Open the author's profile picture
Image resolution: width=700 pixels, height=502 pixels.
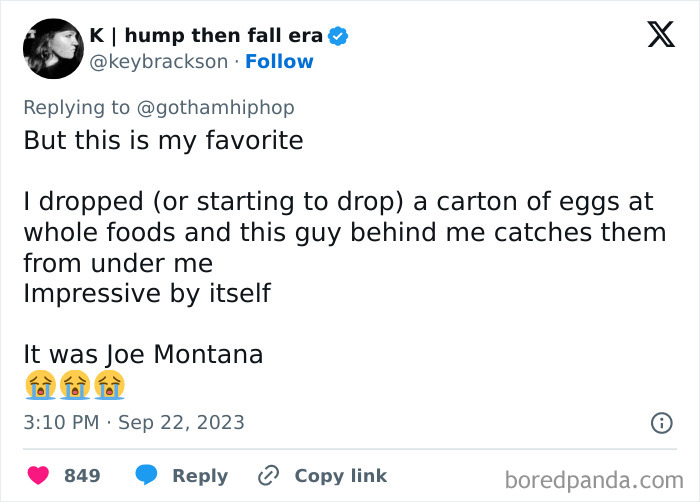pyautogui.click(x=52, y=48)
